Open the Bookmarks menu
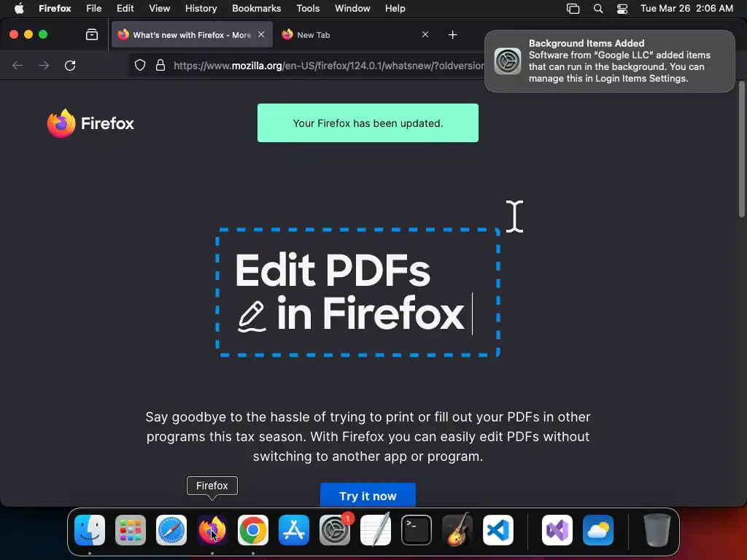 tap(256, 9)
